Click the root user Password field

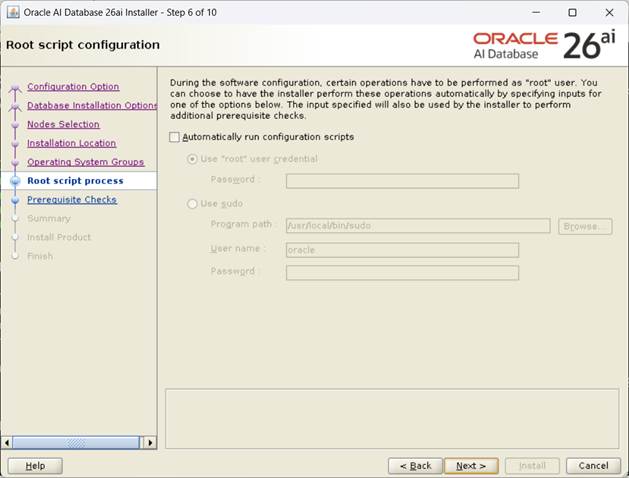coord(402,181)
